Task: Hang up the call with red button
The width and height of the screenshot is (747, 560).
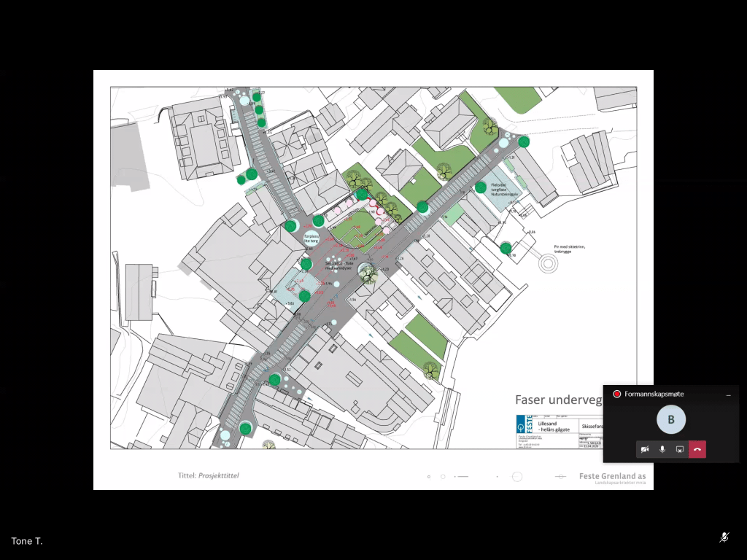Action: pos(697,450)
